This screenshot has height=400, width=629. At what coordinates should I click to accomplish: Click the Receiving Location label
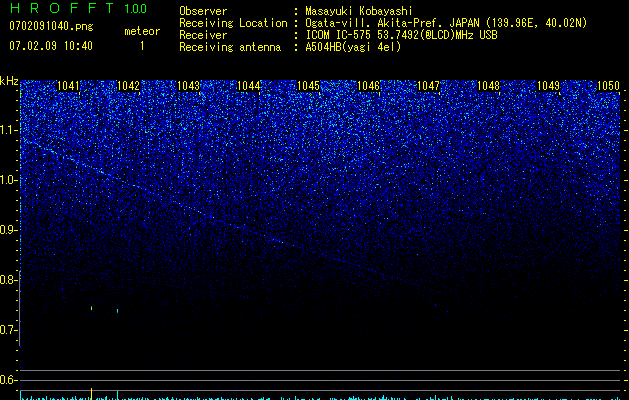233,23
